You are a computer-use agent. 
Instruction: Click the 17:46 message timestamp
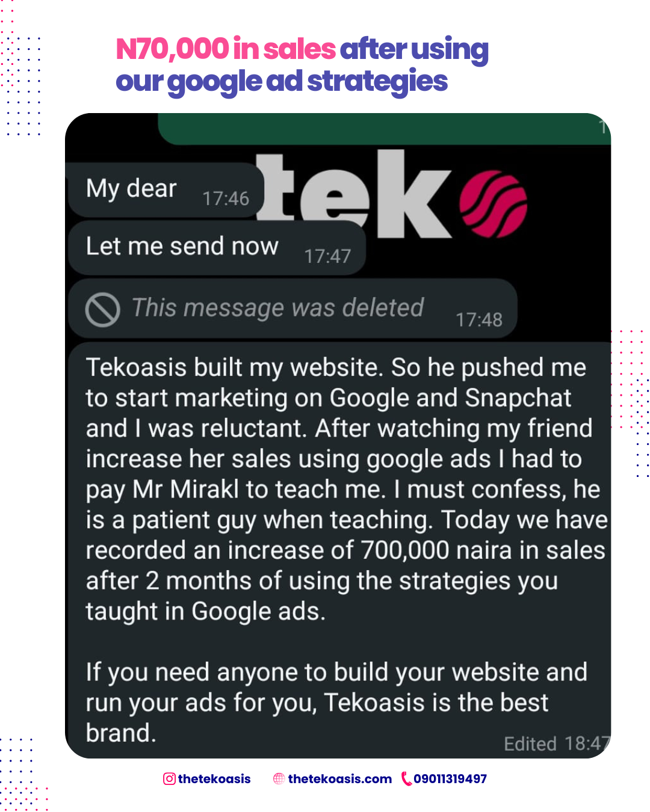click(x=226, y=198)
